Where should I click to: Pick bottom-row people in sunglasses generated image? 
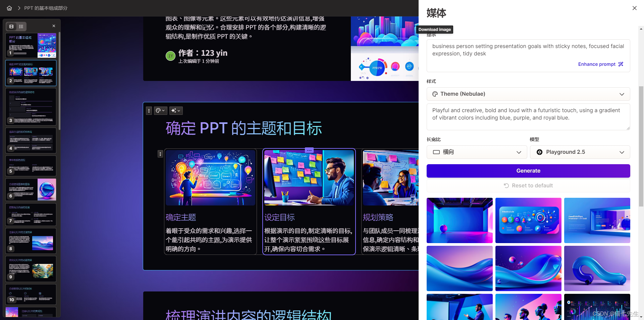[x=528, y=307]
